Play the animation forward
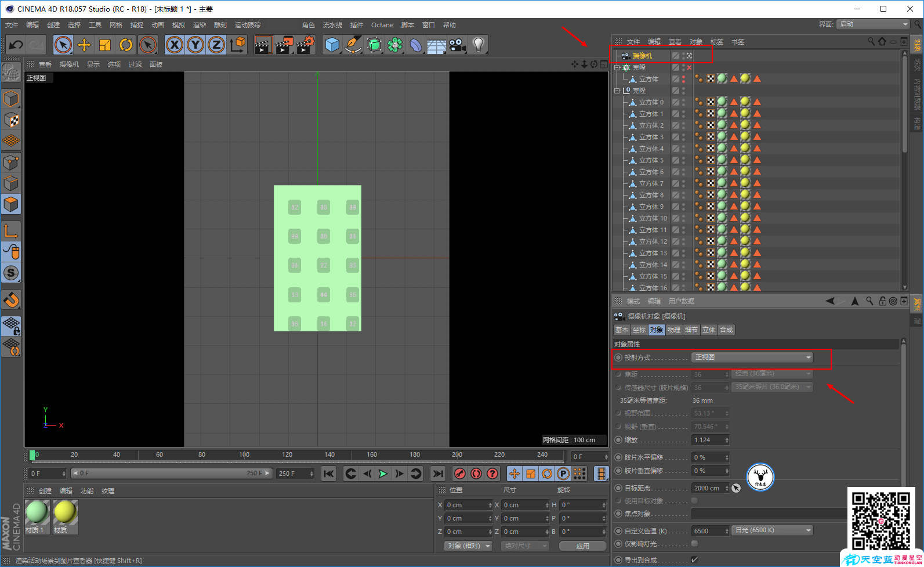 (383, 474)
